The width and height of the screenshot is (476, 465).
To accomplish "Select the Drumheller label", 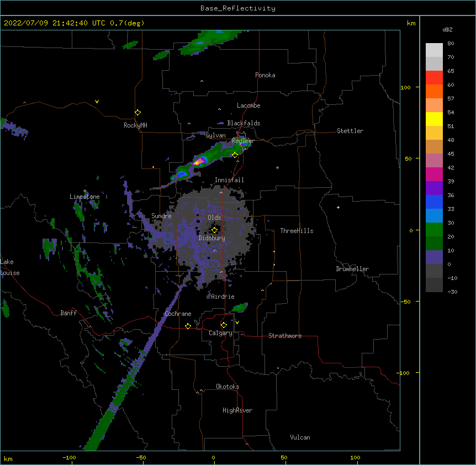I will pos(352,269).
